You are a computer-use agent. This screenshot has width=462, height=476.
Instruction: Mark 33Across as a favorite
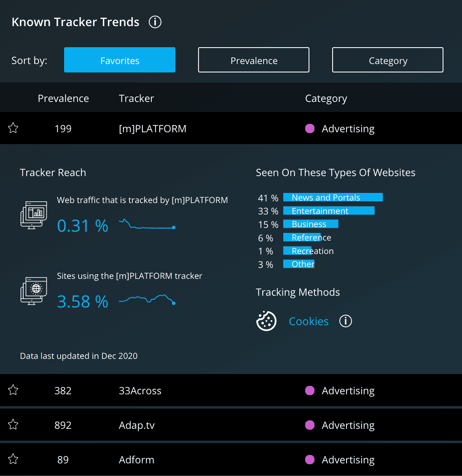(x=13, y=390)
